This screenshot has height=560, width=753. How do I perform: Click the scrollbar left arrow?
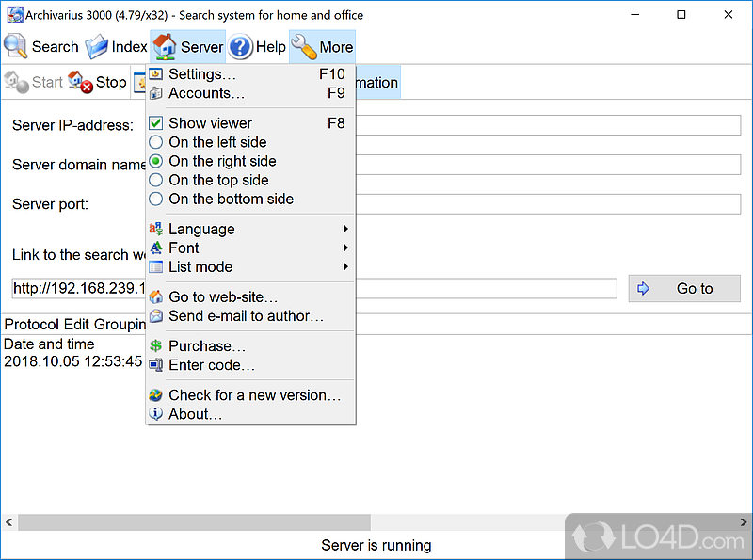pyautogui.click(x=8, y=522)
